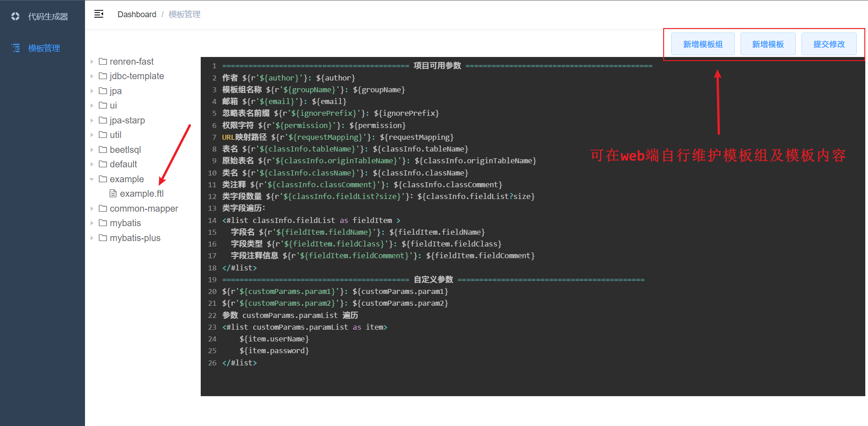Expand the default folder arrow
The width and height of the screenshot is (868, 426).
[92, 164]
